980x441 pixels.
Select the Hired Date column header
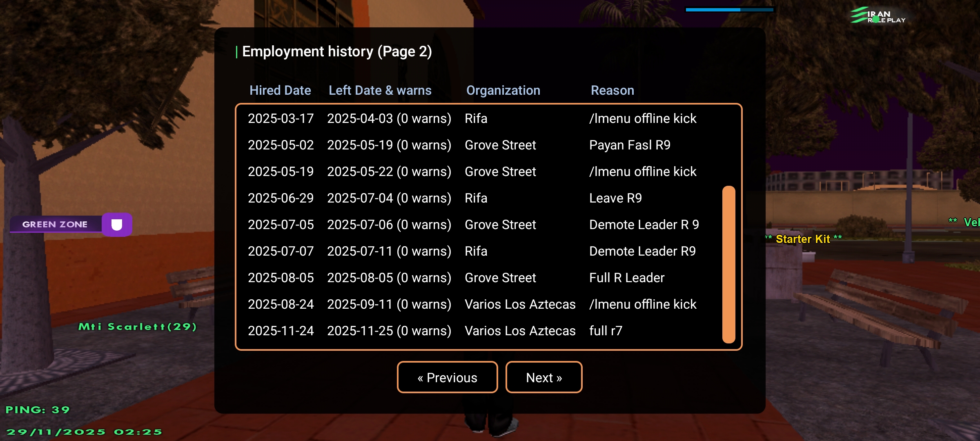pos(280,90)
